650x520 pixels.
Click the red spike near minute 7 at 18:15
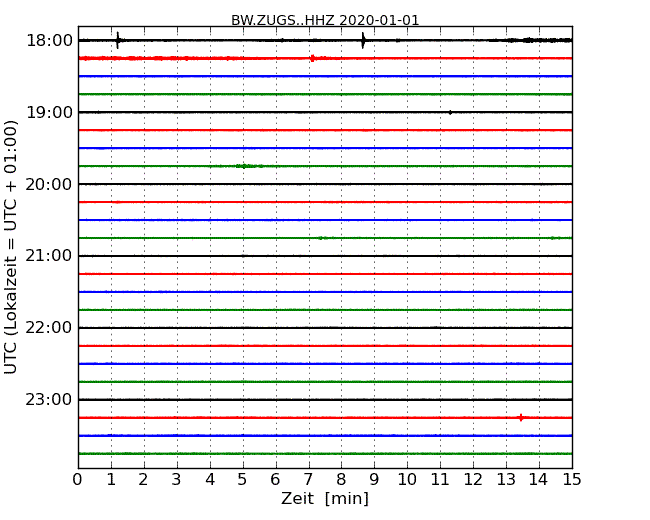tap(312, 58)
